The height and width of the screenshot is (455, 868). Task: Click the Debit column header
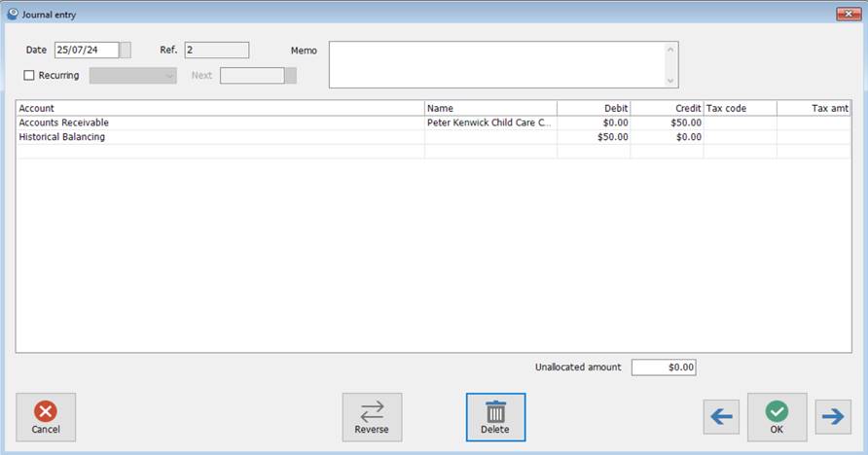[x=594, y=108]
